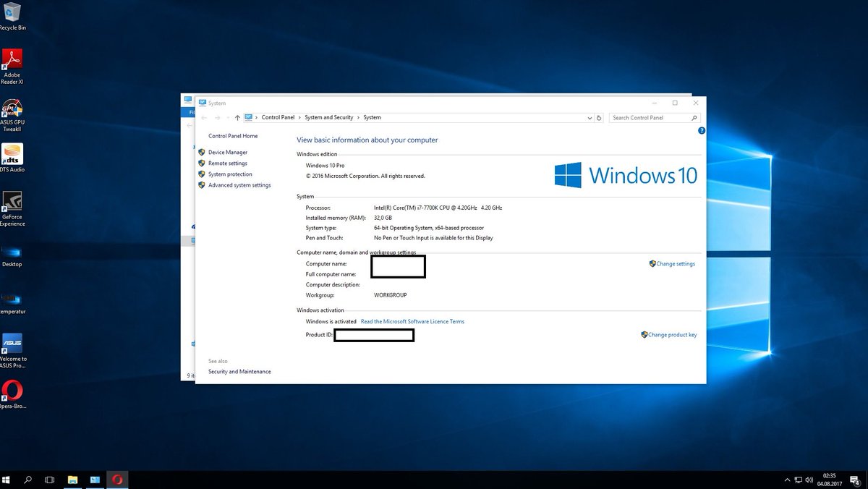
Task: Open ASUS GPU Tweak II shortcut
Action: point(12,114)
